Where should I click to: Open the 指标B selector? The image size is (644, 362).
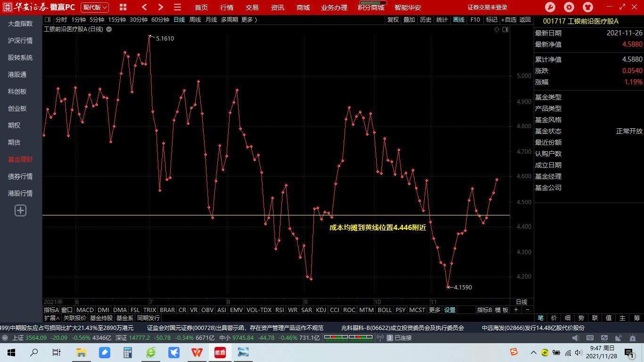(x=485, y=310)
